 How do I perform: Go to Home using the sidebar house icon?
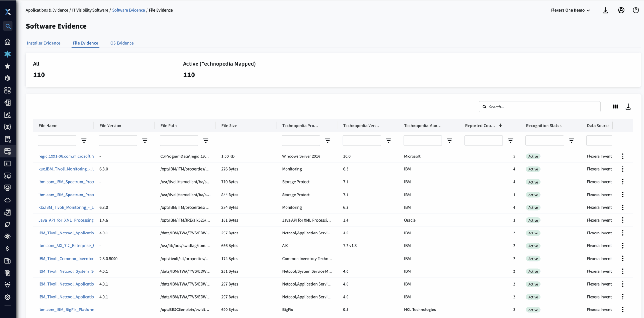[8, 42]
